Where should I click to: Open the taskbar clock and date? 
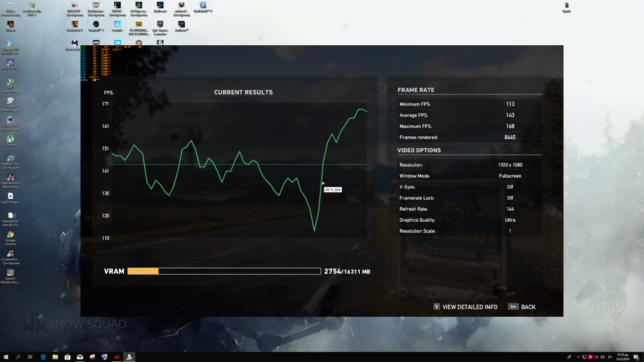pos(623,357)
